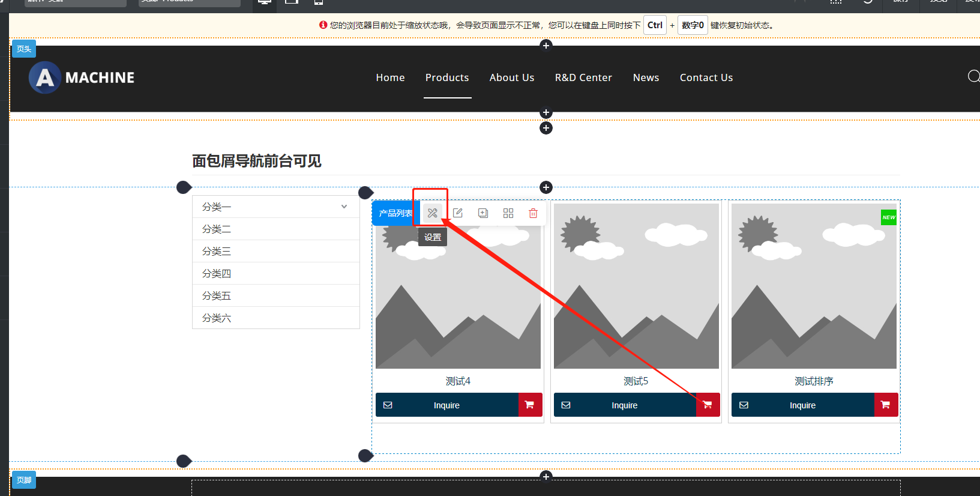Open the Products navigation menu item
The width and height of the screenshot is (980, 496).
coord(447,77)
